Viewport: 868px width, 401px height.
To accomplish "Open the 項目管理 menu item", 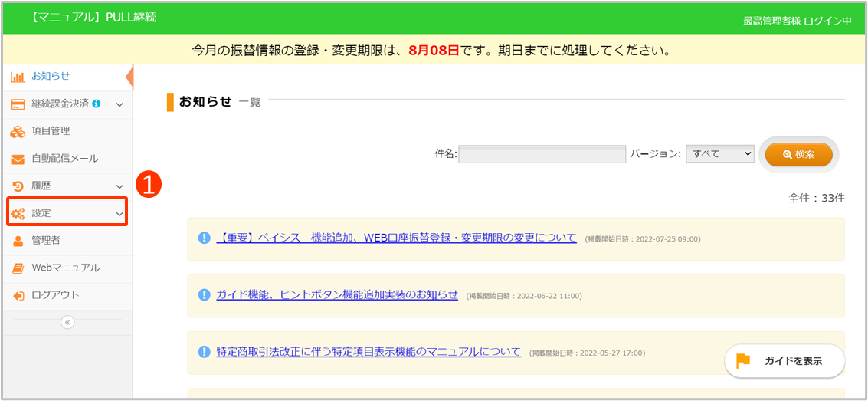I will pos(51,132).
